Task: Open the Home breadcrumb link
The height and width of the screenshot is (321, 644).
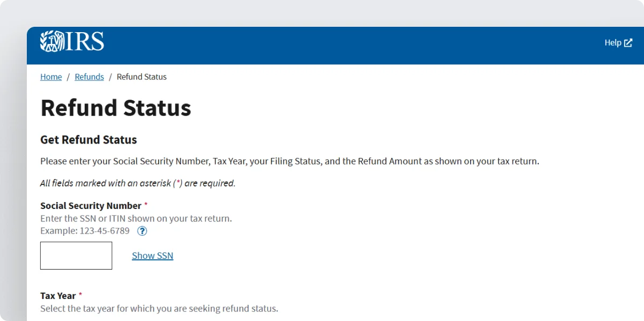Action: click(50, 77)
